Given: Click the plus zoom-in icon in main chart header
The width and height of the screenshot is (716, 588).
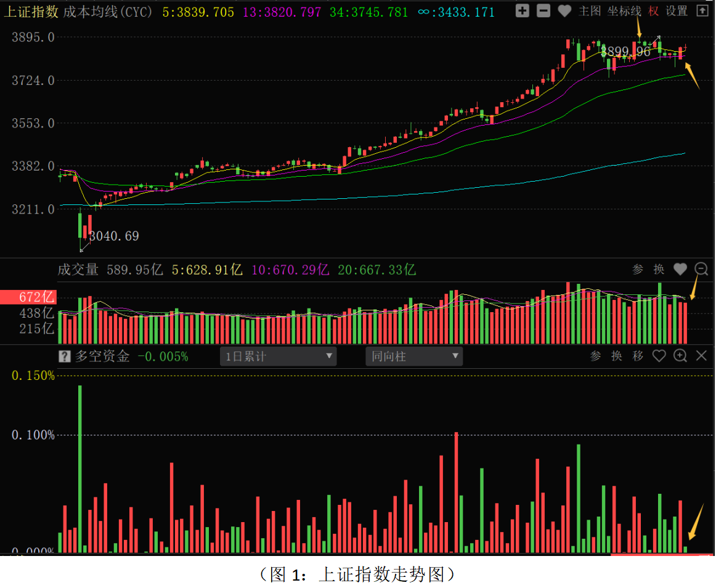Looking at the screenshot, I should point(523,11).
